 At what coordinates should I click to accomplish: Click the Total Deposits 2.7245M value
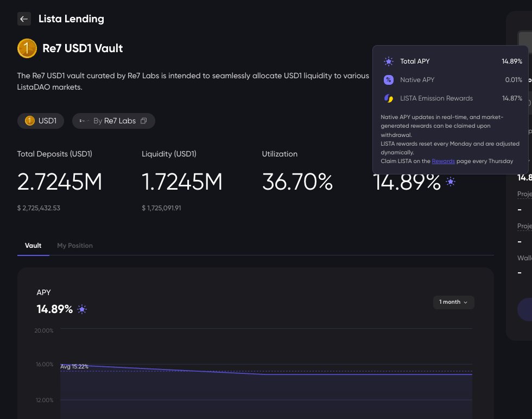[x=59, y=182]
